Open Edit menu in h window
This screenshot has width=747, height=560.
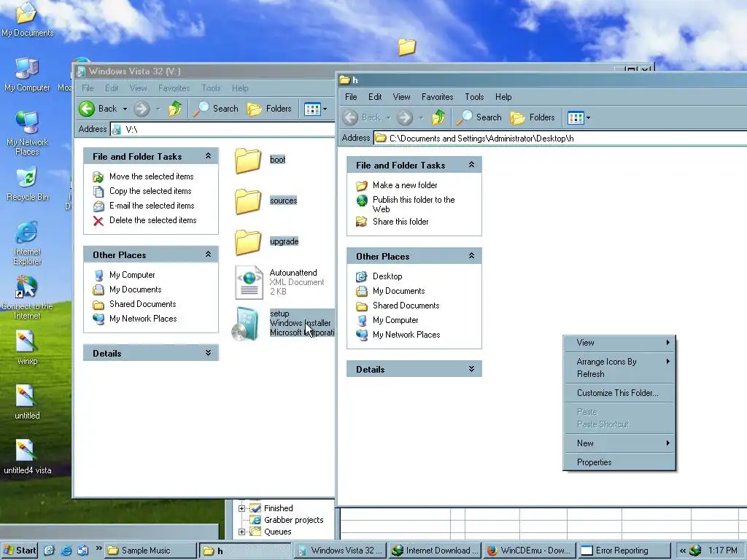coord(375,97)
